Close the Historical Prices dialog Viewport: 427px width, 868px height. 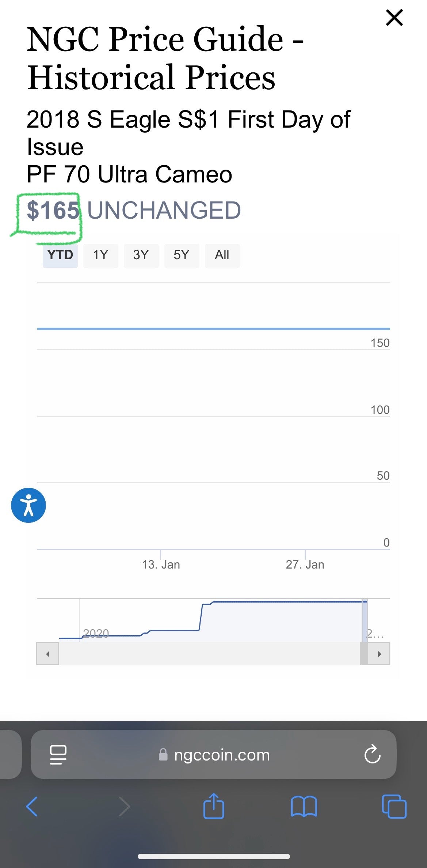pos(394,18)
